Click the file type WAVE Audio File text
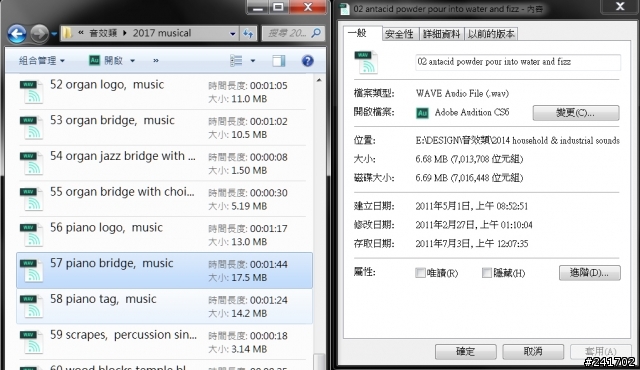 tap(462, 93)
